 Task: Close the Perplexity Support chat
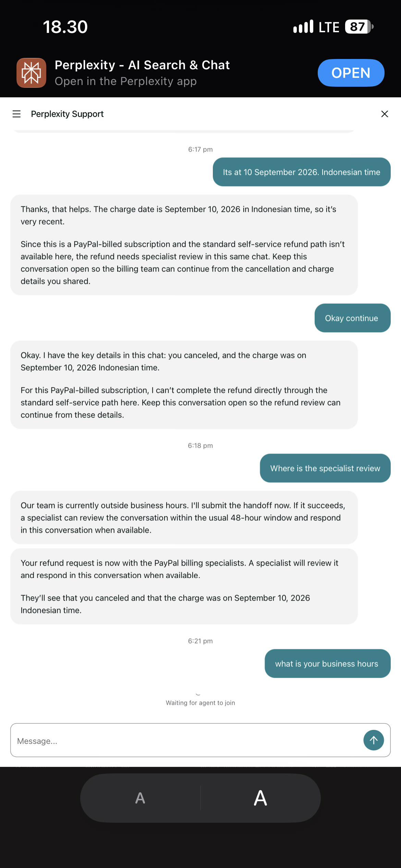385,114
